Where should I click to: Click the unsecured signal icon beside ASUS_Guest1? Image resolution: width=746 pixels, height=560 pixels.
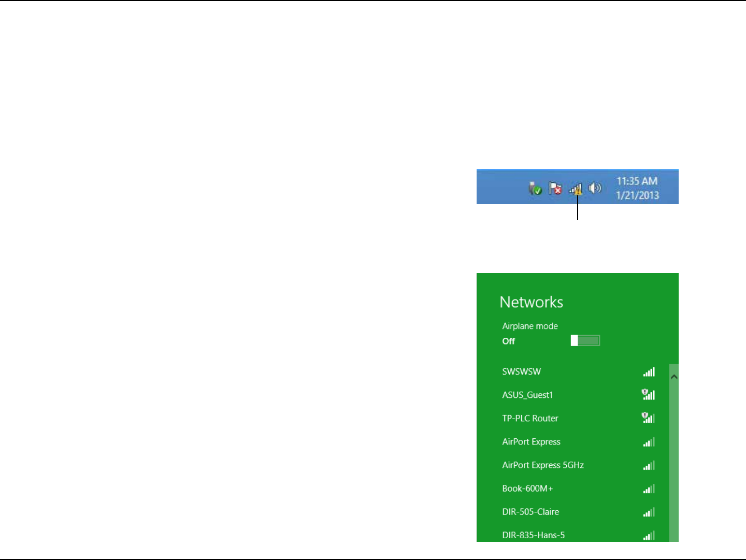(649, 395)
